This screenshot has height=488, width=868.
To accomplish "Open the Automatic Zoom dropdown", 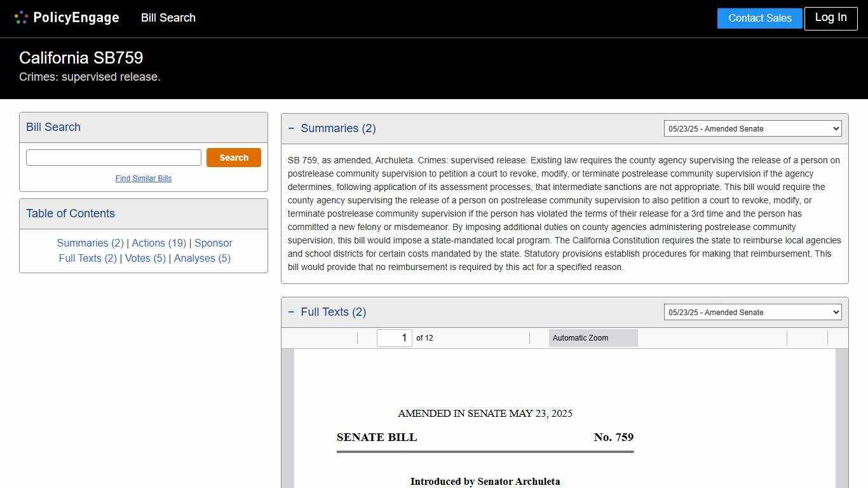I will (x=593, y=337).
